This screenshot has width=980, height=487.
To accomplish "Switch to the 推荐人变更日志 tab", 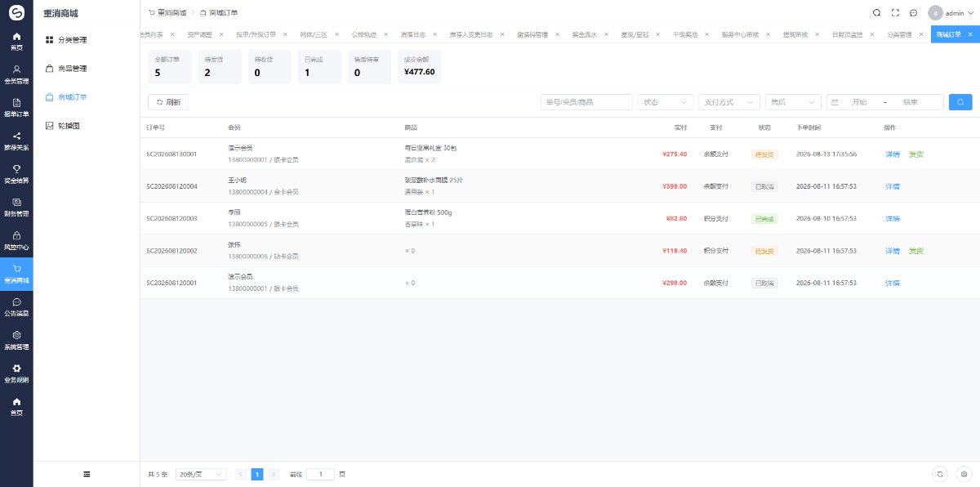I will coord(470,34).
